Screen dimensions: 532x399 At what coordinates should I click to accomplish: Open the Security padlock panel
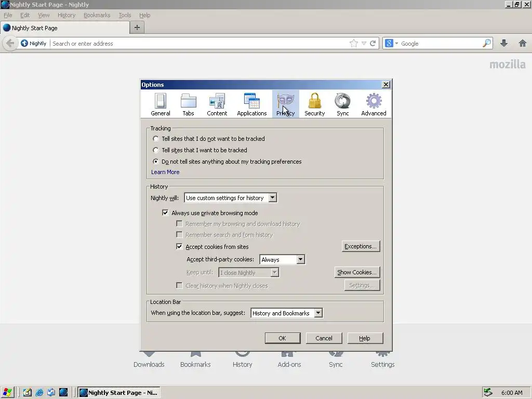314,104
